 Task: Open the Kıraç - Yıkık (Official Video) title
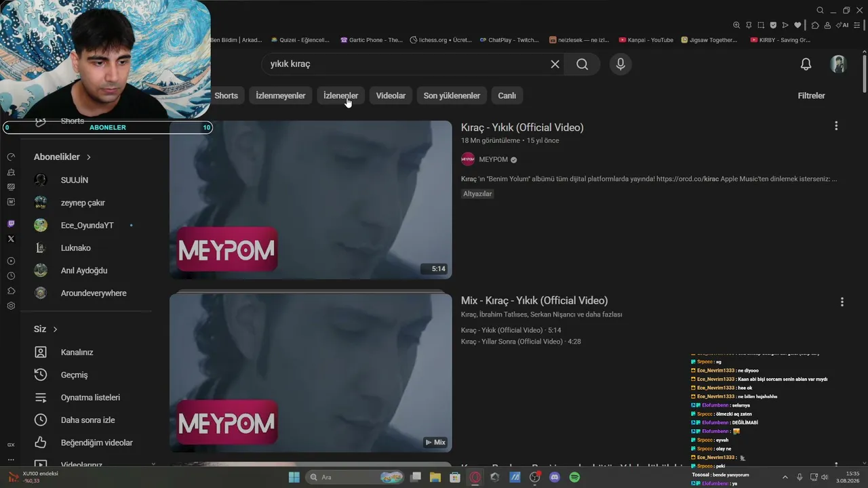point(522,127)
